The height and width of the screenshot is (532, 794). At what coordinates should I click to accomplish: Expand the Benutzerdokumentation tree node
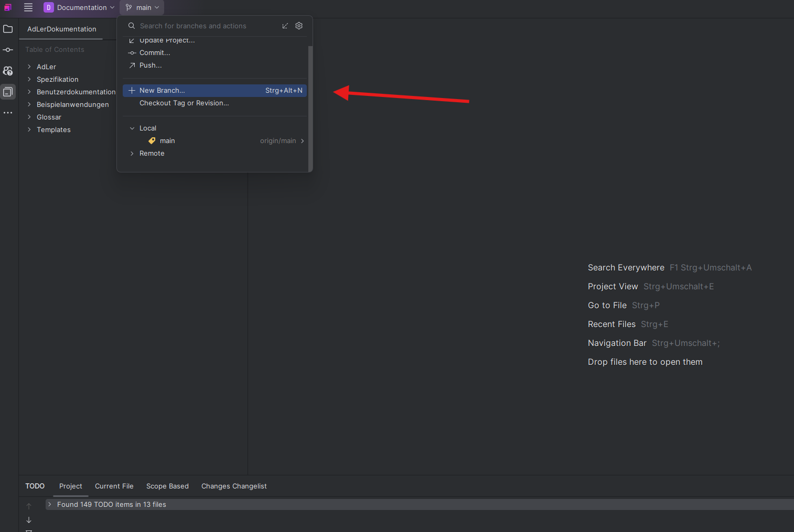(29, 92)
